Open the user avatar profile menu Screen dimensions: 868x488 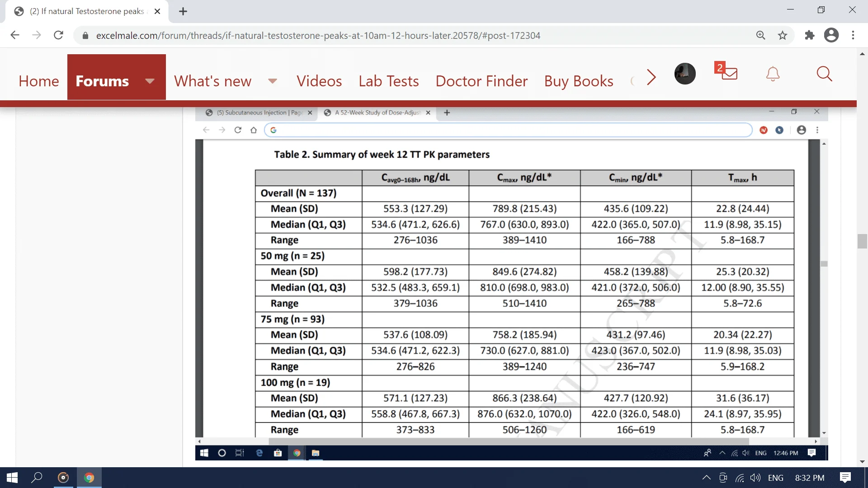685,74
